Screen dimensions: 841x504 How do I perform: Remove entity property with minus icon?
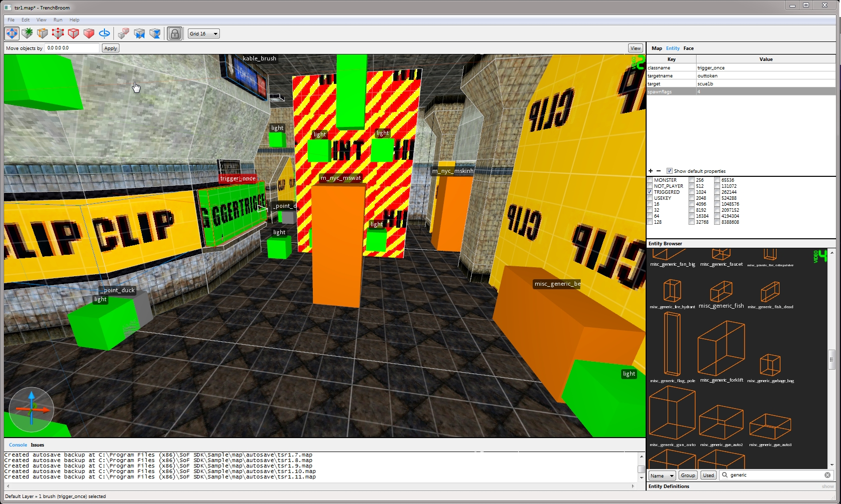659,171
